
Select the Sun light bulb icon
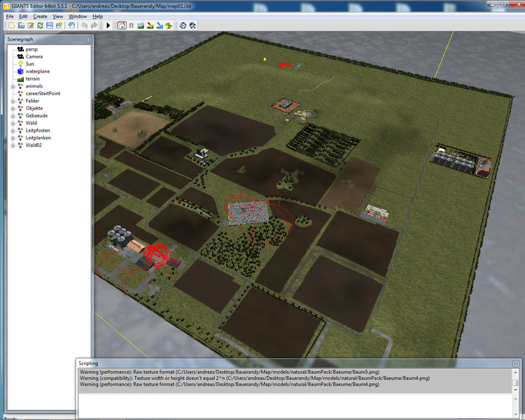click(20, 64)
